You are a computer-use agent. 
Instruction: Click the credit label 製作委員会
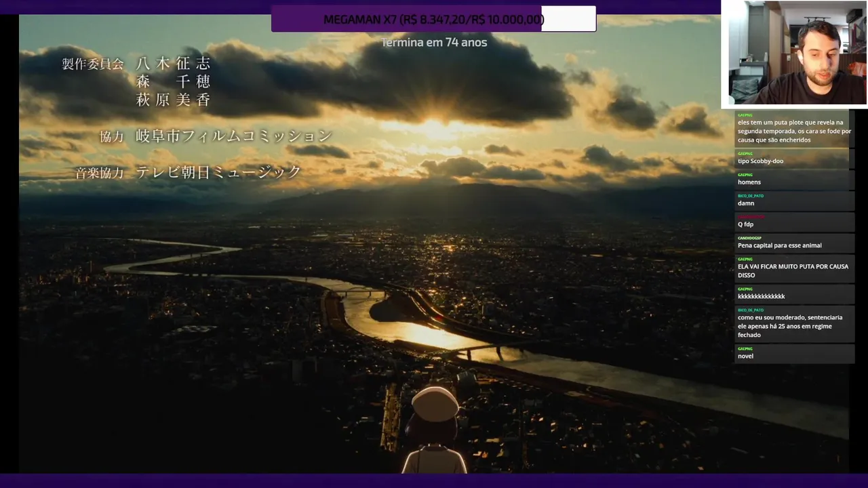[x=93, y=64]
